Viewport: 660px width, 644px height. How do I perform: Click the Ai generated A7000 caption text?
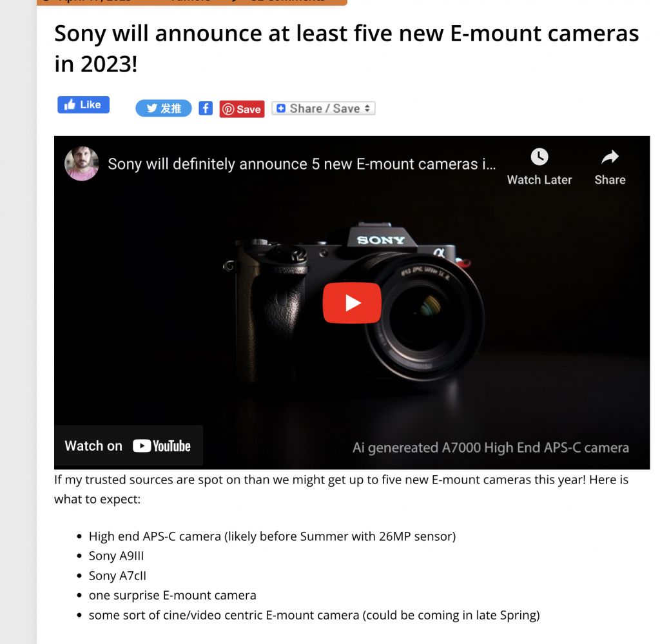click(x=490, y=447)
